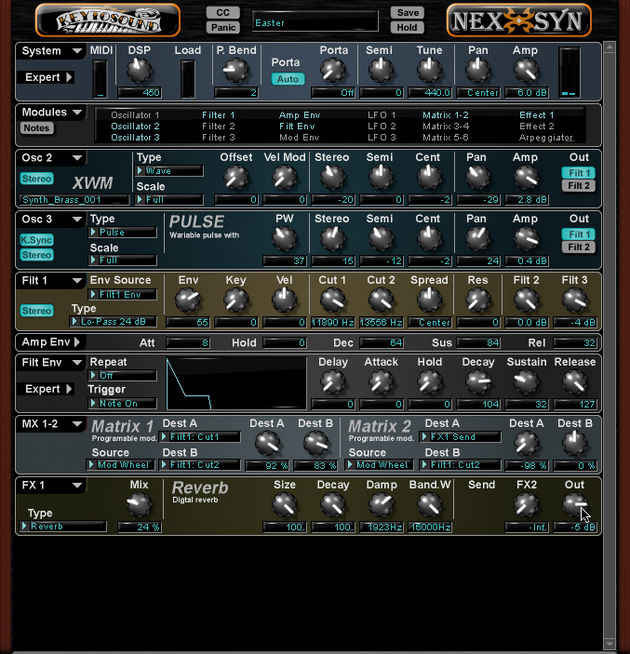Click the Porta knob in System
Viewport: 630px width, 654px height.
tap(333, 70)
